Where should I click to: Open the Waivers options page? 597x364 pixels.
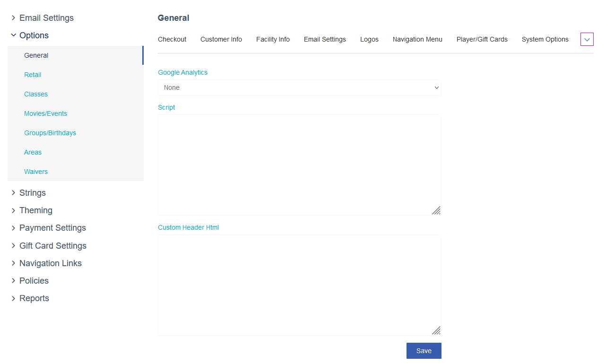[36, 172]
